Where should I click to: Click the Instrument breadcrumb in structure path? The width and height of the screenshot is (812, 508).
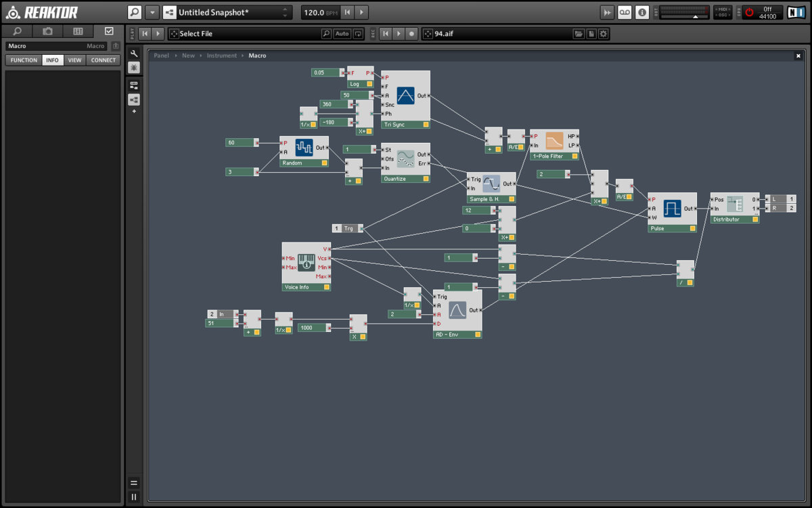point(221,56)
